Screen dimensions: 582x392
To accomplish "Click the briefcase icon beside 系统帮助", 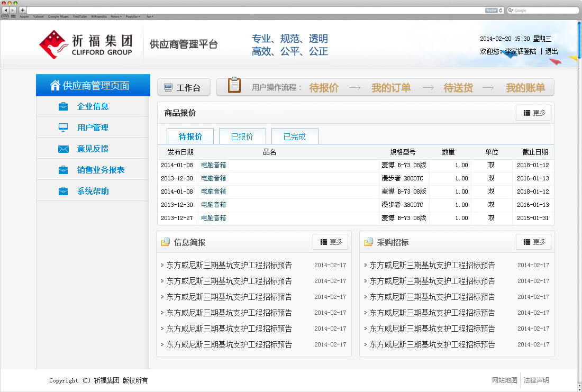I will point(63,191).
